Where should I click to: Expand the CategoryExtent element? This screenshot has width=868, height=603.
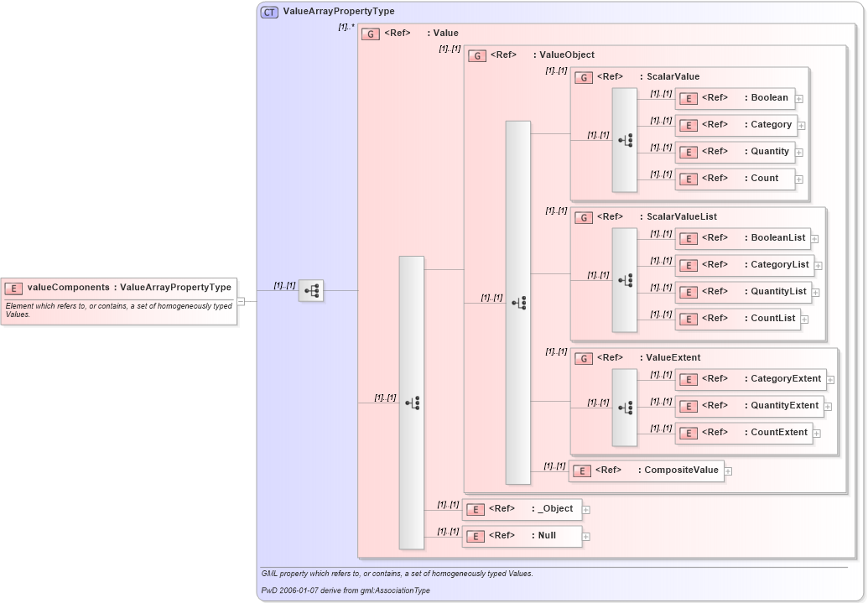pyautogui.click(x=829, y=379)
